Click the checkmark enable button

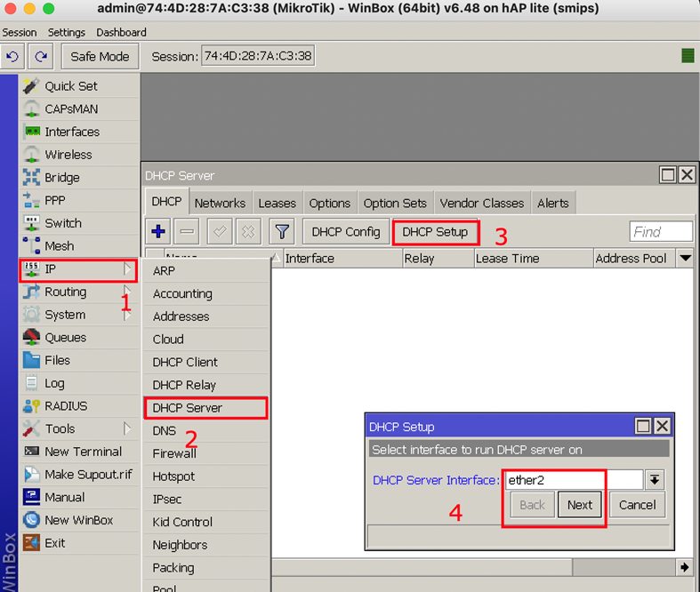point(220,231)
